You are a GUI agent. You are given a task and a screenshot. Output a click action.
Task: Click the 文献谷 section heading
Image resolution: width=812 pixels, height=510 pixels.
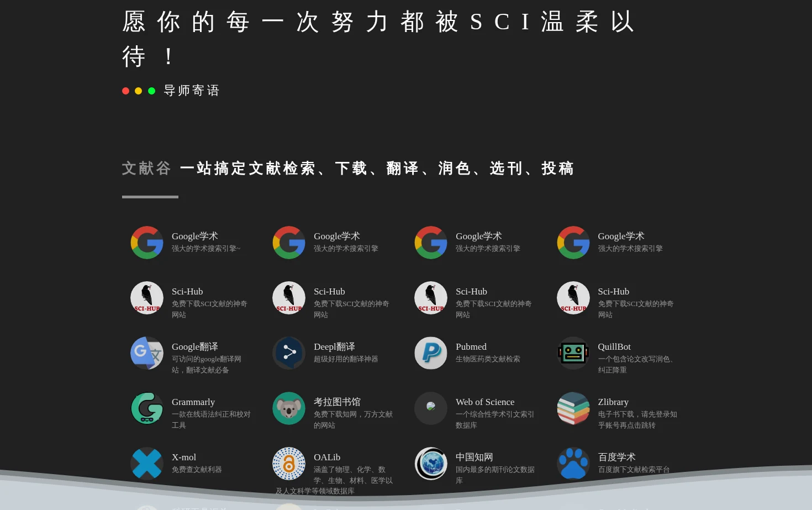(x=146, y=169)
